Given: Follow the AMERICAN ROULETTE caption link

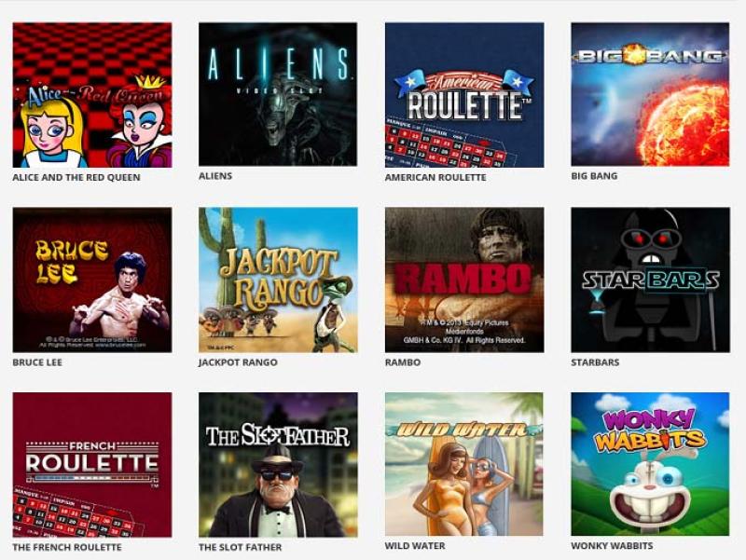Looking at the screenshot, I should click(435, 177).
